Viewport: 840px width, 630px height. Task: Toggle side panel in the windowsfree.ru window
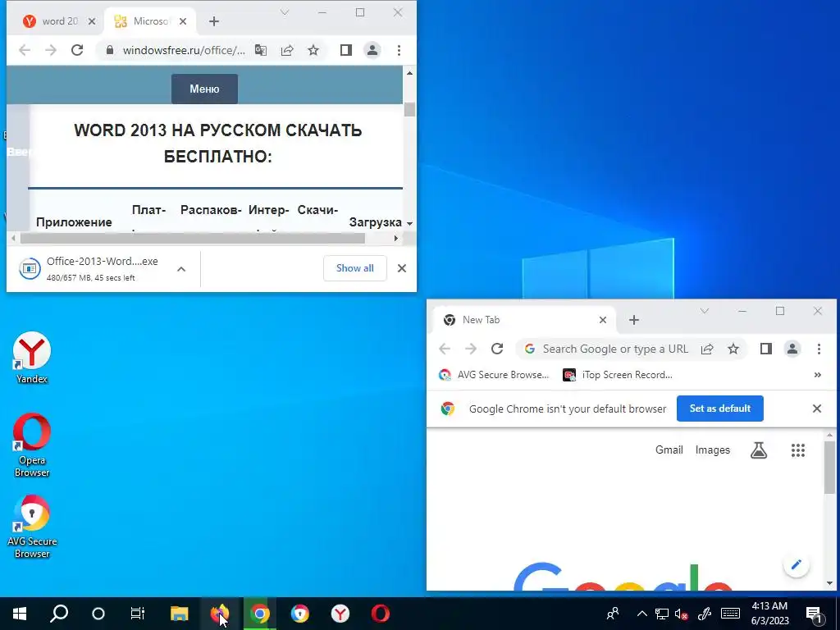(x=346, y=50)
